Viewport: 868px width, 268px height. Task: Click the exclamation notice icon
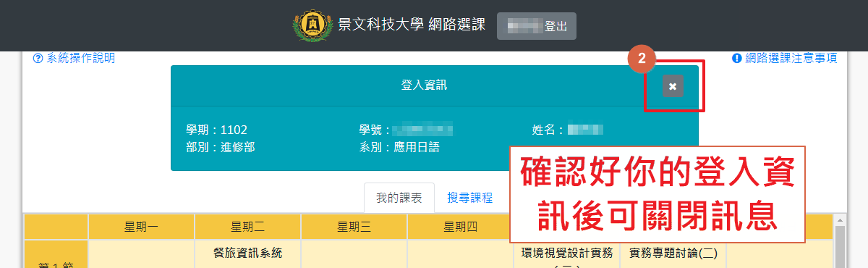[x=737, y=59]
